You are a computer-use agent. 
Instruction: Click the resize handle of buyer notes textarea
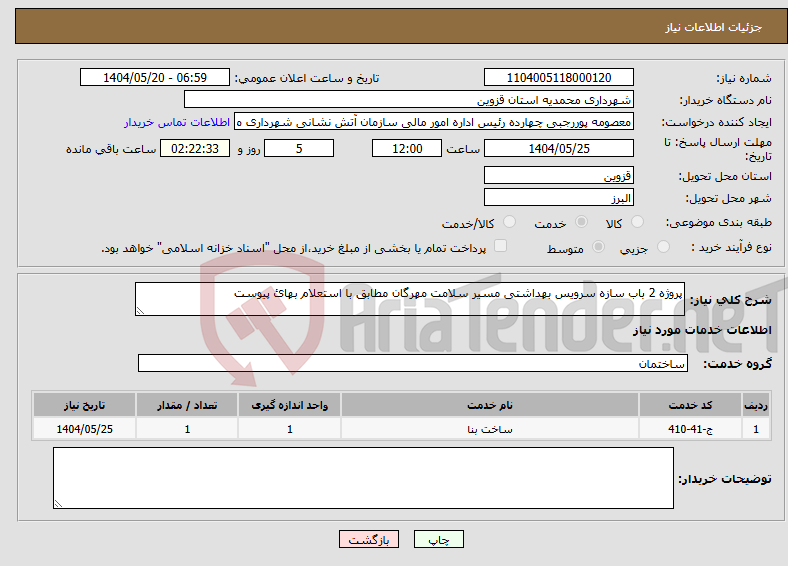[x=58, y=504]
